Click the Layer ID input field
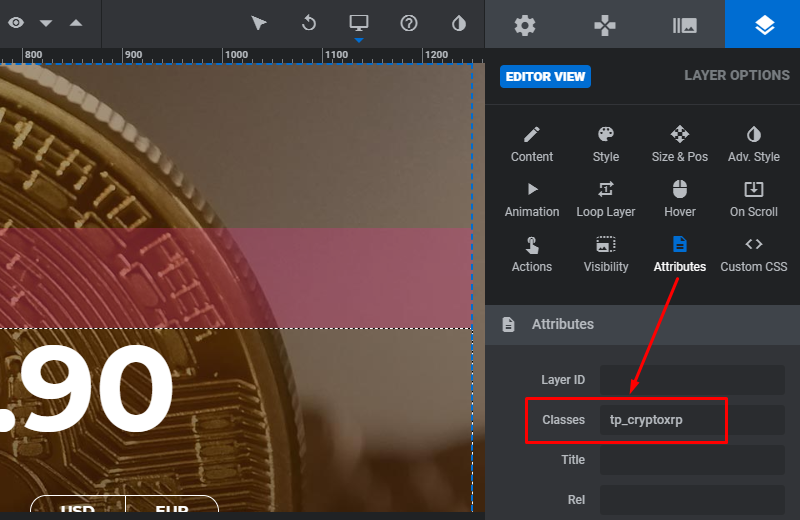800x520 pixels. (692, 380)
